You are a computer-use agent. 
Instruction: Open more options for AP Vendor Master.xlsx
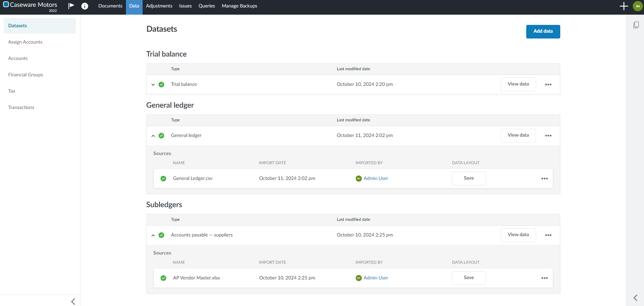click(x=544, y=278)
